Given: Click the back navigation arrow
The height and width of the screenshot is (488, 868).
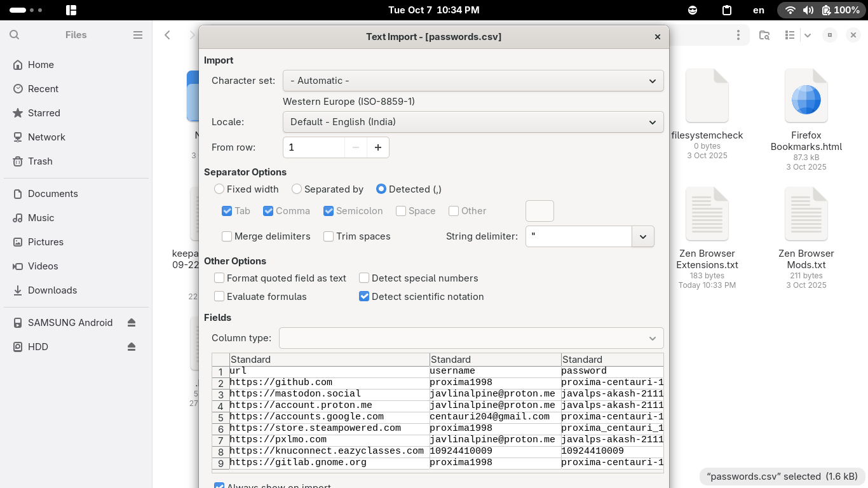Looking at the screenshot, I should [168, 35].
